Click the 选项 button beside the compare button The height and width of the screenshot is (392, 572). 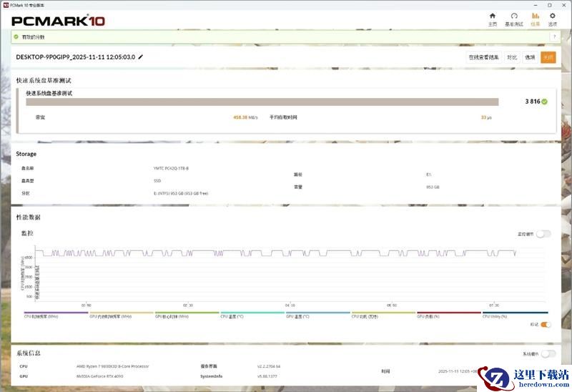(x=530, y=57)
